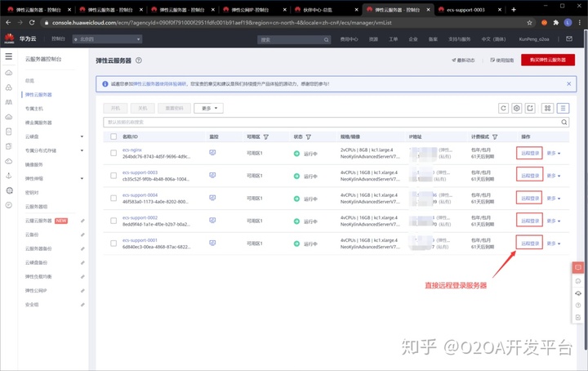The width and height of the screenshot is (588, 371).
Task: Open the 更多 dropdown for ecs-support-0001
Action: click(x=554, y=244)
